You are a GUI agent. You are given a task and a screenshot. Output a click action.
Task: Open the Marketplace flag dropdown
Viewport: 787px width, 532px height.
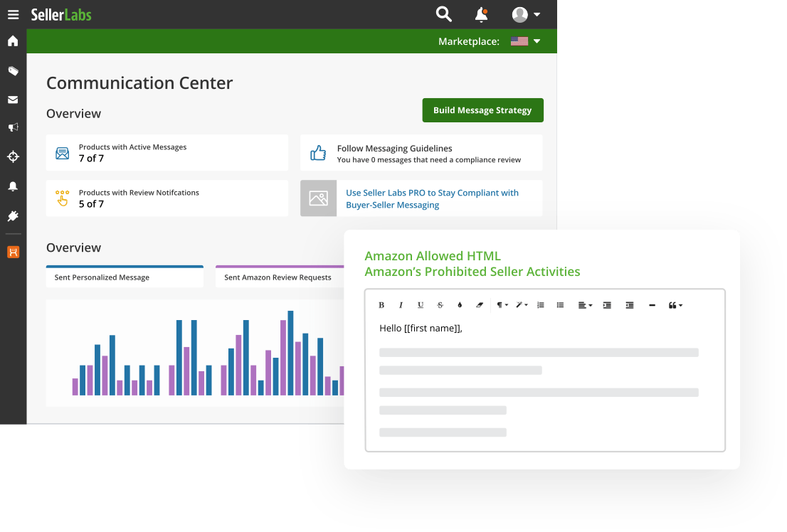[525, 41]
